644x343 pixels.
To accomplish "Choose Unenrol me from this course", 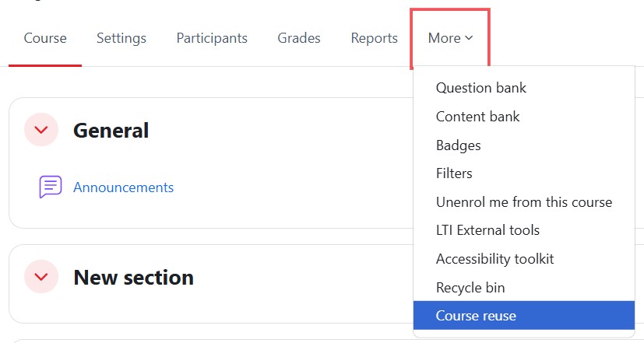I will [524, 202].
